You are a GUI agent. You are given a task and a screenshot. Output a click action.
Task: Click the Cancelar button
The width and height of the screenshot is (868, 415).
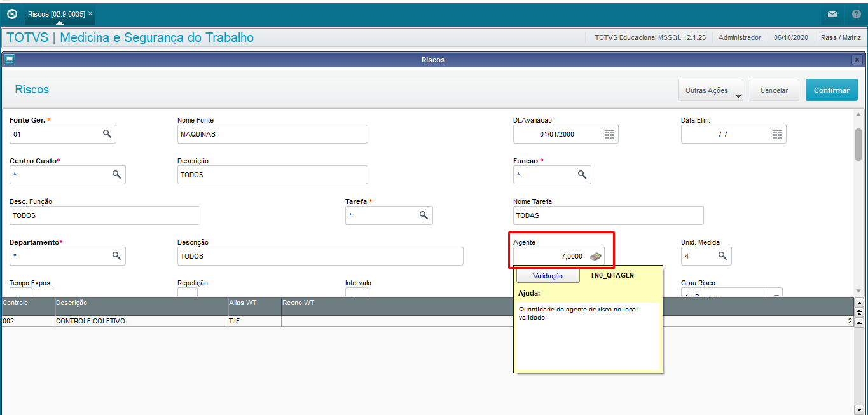click(774, 90)
